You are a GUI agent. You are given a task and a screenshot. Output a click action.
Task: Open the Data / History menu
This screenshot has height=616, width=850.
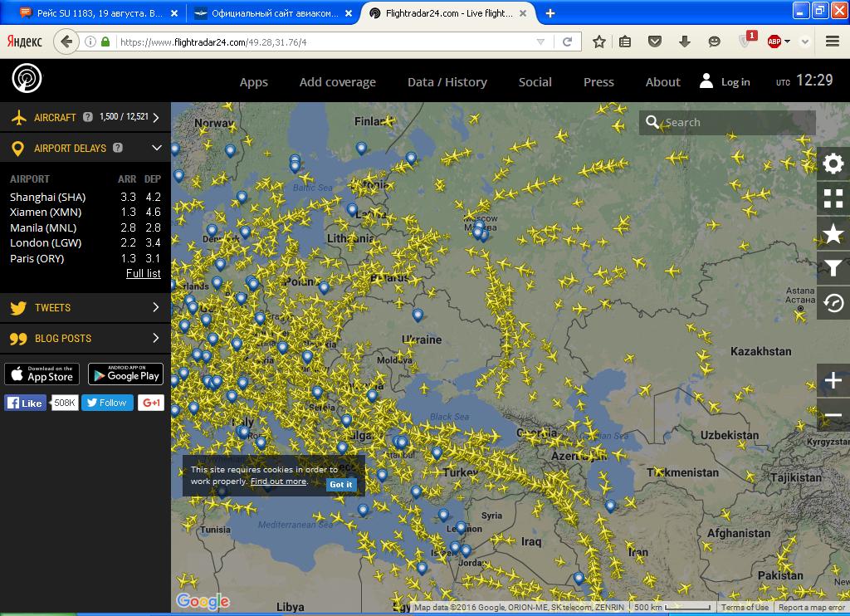point(447,82)
